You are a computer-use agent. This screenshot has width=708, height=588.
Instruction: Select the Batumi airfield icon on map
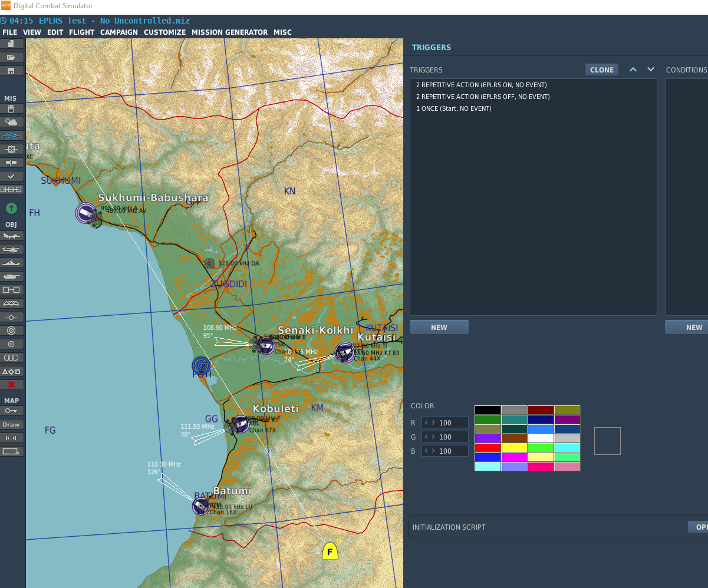(201, 506)
